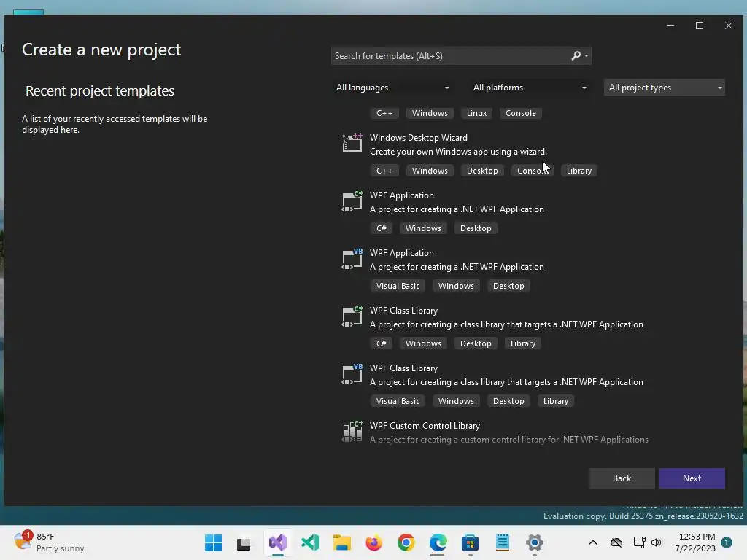This screenshot has width=747, height=560.
Task: Click Library tag under VB WPF Class Library
Action: tap(555, 401)
